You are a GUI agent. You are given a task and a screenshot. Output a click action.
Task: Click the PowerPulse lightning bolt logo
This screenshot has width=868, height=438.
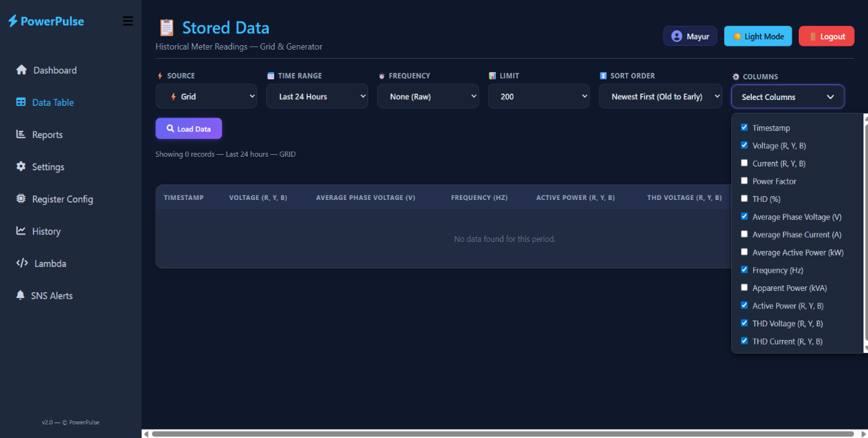coord(13,21)
